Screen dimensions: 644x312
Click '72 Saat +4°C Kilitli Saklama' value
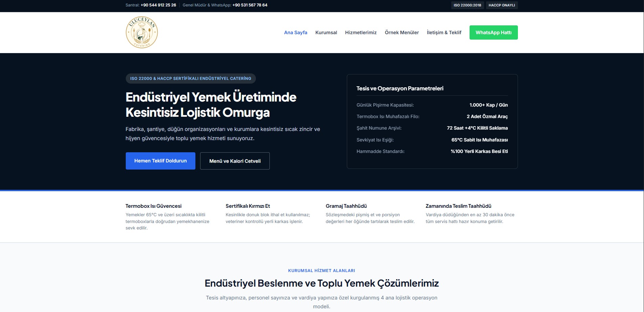[x=477, y=128]
